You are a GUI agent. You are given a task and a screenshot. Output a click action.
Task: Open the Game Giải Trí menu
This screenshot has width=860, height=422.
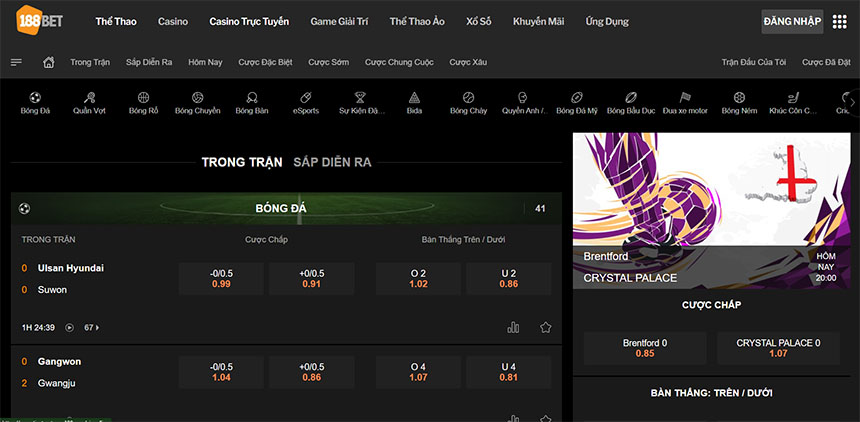coord(340,22)
